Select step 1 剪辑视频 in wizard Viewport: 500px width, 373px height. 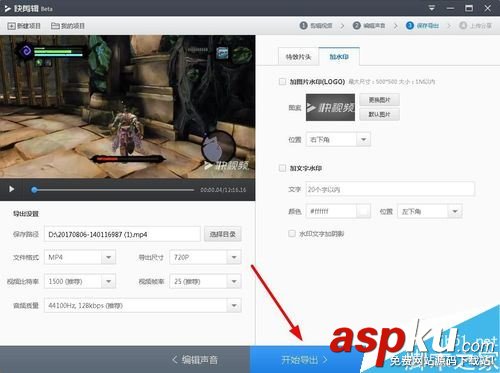[x=316, y=25]
